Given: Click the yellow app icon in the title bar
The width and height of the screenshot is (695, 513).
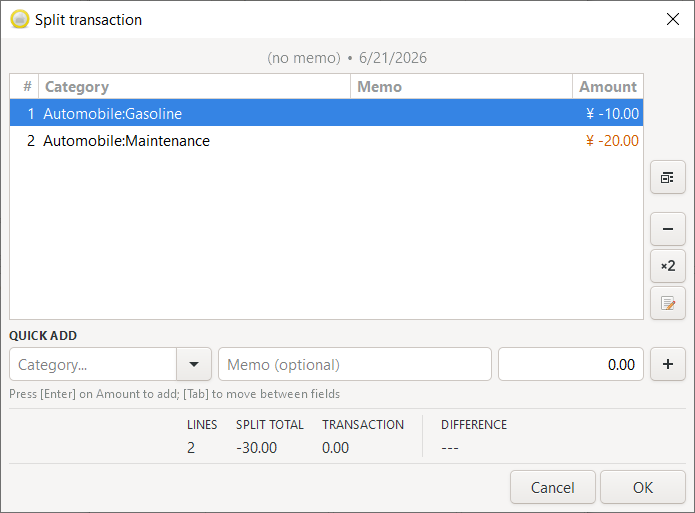Looking at the screenshot, I should [20, 20].
